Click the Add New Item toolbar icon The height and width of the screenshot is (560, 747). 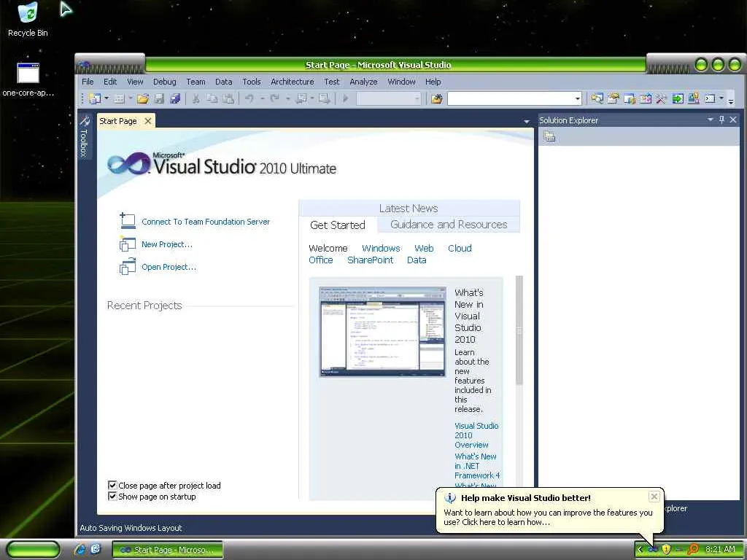click(x=119, y=98)
